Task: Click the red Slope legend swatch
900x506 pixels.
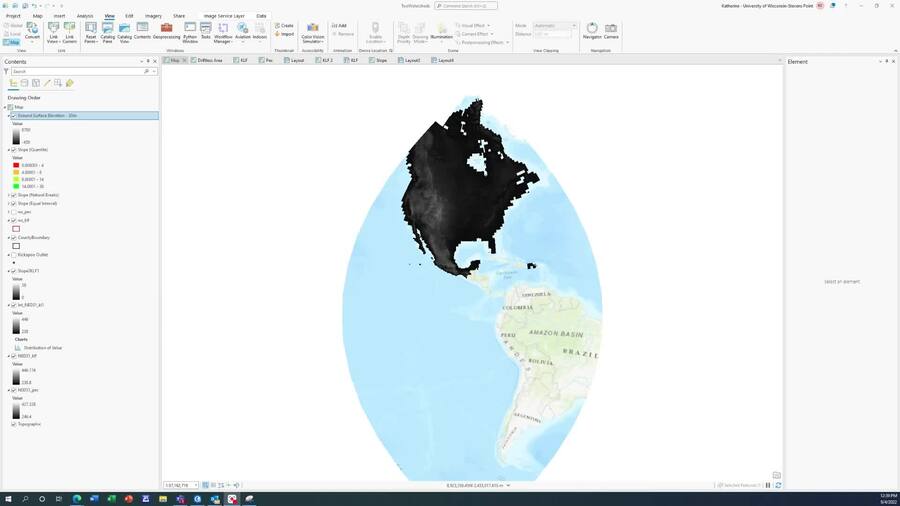Action: [16, 165]
